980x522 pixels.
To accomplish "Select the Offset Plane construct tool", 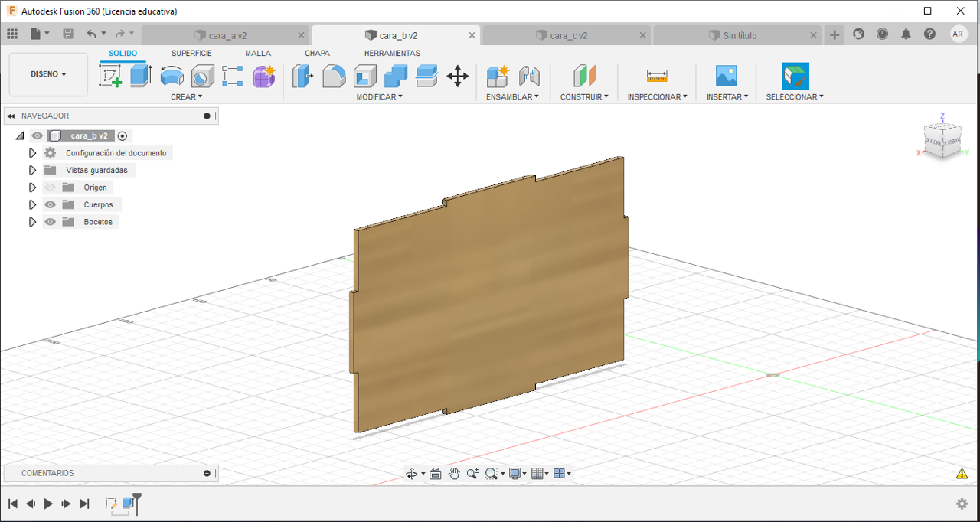I will pyautogui.click(x=584, y=76).
